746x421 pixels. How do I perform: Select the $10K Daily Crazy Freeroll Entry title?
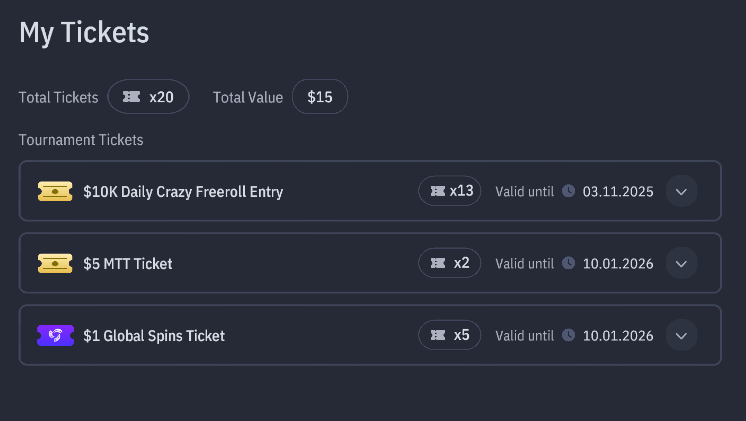click(x=183, y=191)
